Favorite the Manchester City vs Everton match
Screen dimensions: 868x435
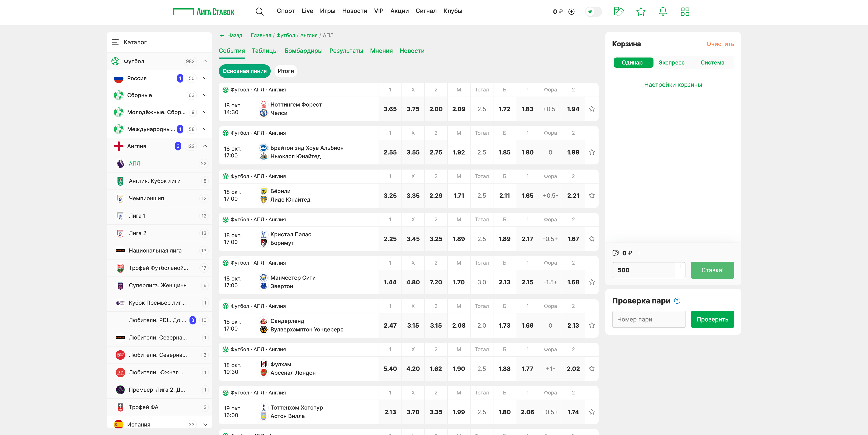(592, 282)
